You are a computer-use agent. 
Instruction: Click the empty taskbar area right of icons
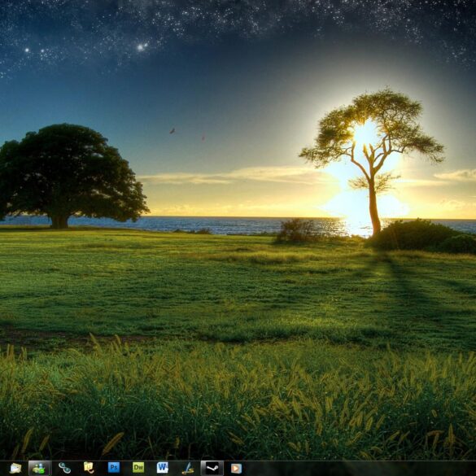point(358,468)
